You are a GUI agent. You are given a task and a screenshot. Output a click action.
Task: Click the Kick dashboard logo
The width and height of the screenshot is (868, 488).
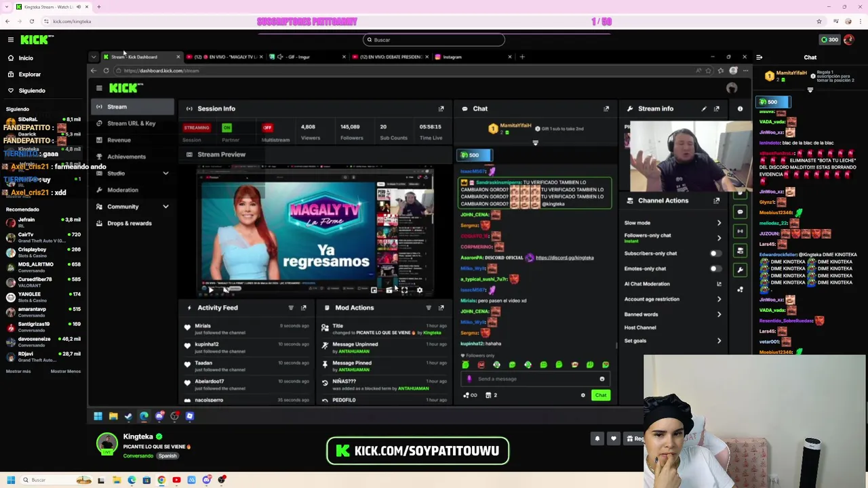coord(126,88)
